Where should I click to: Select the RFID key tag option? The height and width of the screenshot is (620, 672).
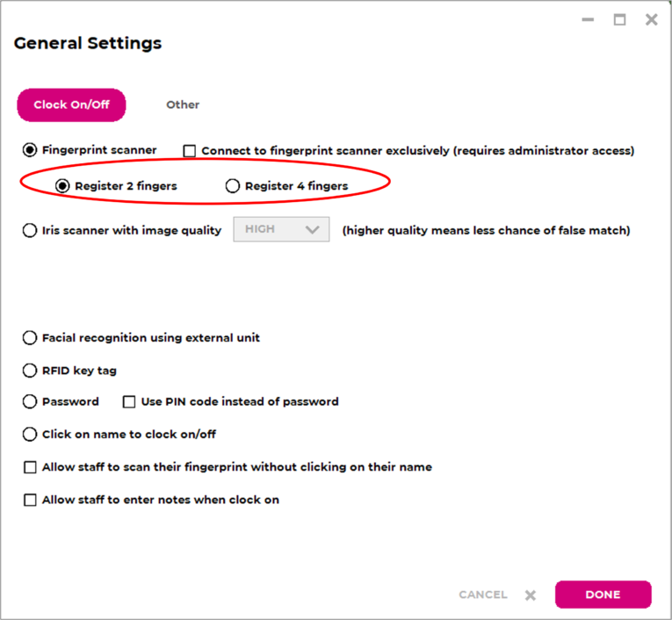[x=30, y=371]
